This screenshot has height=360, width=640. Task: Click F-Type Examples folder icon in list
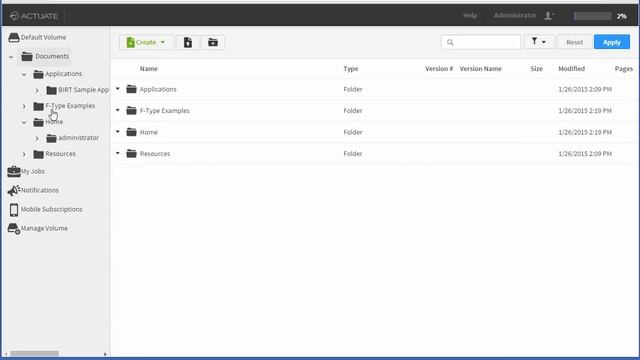(131, 111)
